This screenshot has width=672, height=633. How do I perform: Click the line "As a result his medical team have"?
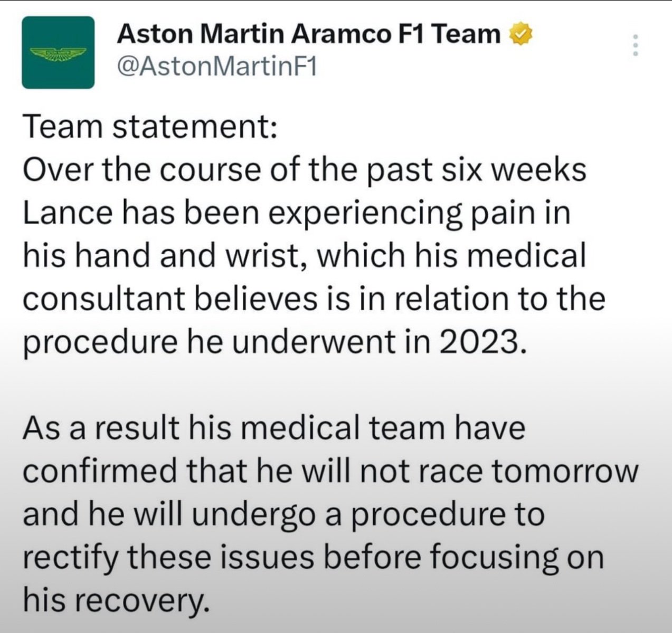coord(274,427)
